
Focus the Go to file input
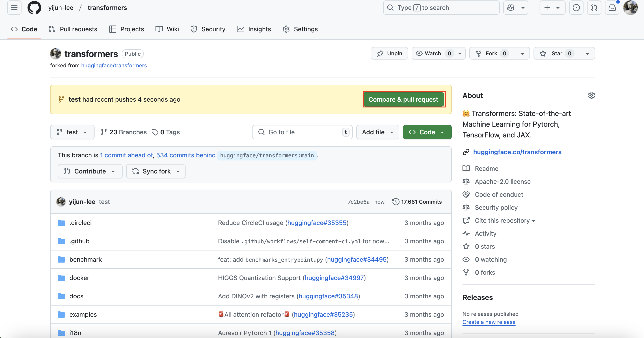pyautogui.click(x=302, y=132)
